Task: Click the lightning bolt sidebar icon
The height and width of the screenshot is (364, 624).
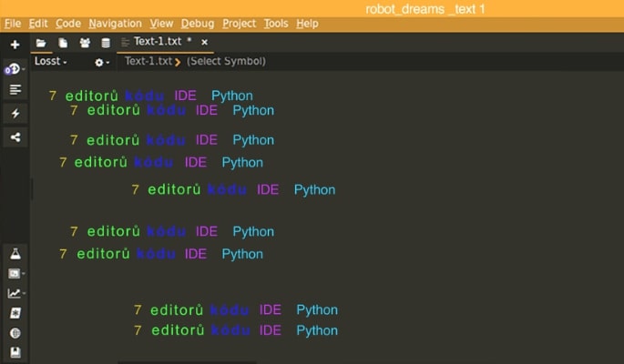Action: (x=15, y=113)
